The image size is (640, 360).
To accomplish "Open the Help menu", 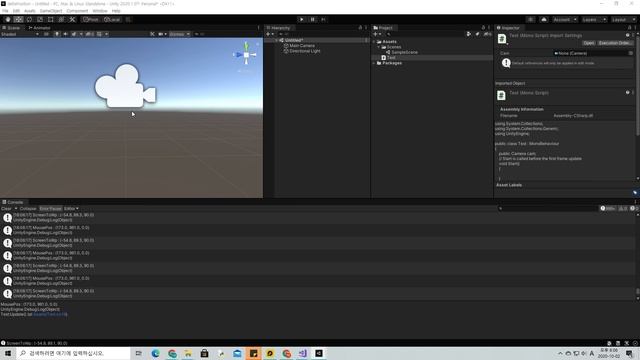I will (x=116, y=11).
